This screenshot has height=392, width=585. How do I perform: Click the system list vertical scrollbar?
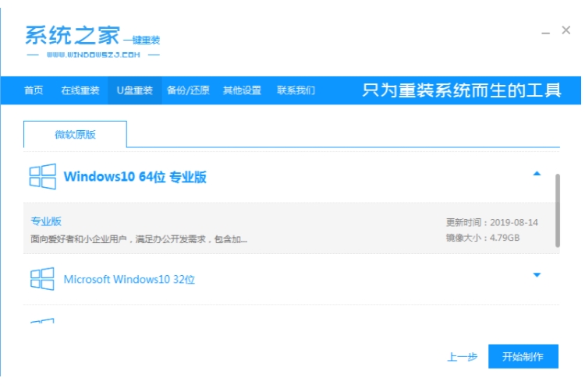[x=558, y=210]
